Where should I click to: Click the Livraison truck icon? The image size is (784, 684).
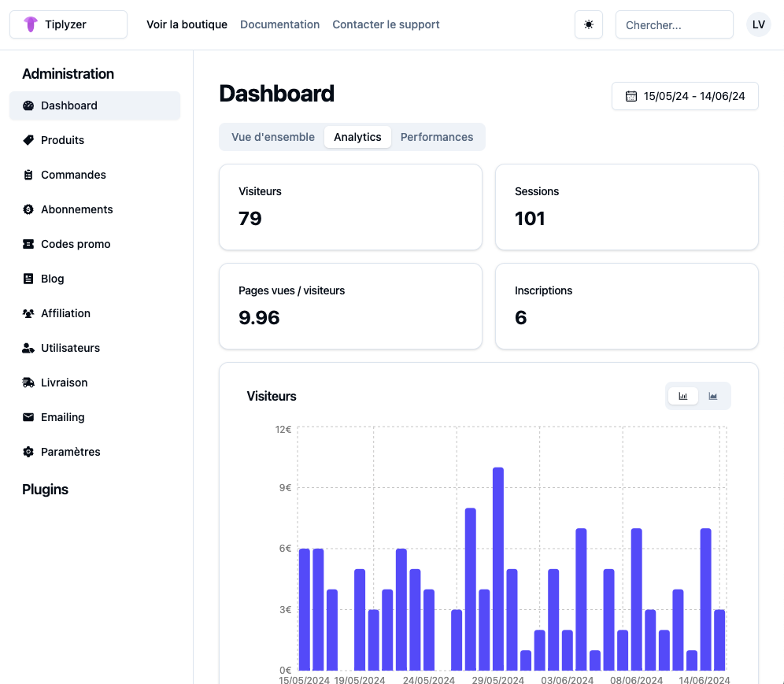point(28,383)
